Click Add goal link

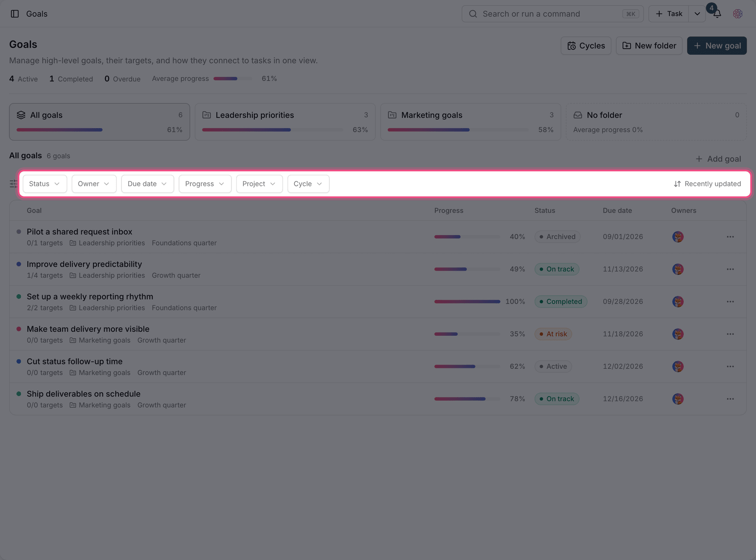pyautogui.click(x=718, y=159)
